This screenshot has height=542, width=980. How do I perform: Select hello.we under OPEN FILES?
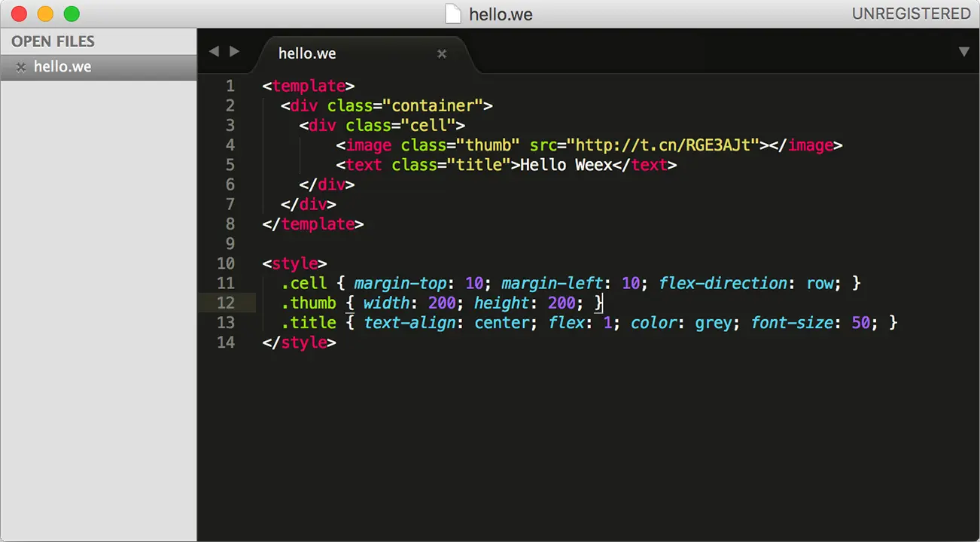coord(62,66)
